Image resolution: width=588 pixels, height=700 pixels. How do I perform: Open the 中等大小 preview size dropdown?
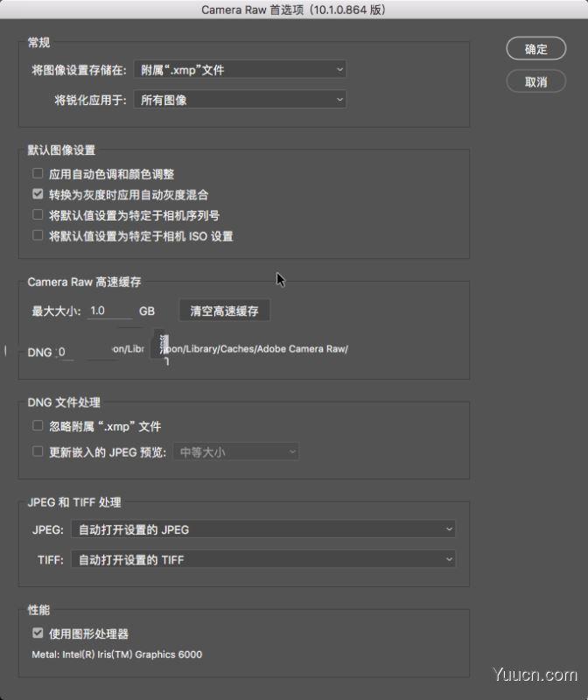point(236,452)
